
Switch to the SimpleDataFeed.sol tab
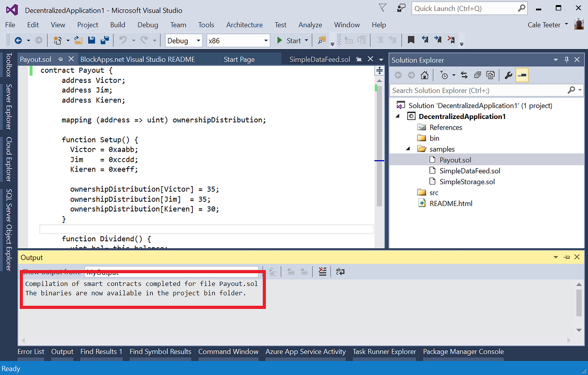pyautogui.click(x=319, y=59)
